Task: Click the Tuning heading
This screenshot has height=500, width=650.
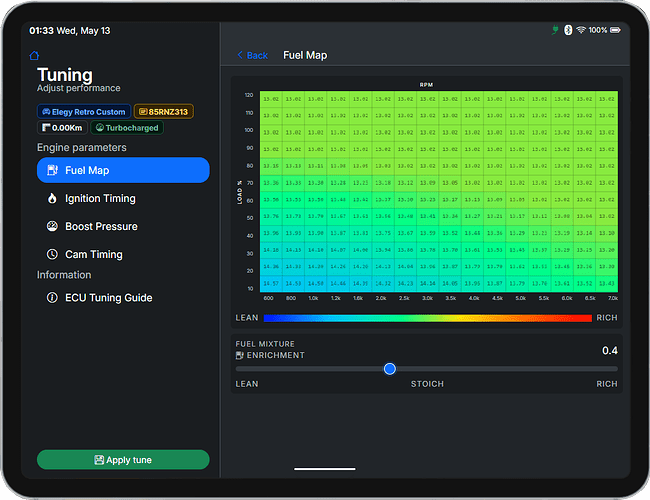Action: [65, 75]
